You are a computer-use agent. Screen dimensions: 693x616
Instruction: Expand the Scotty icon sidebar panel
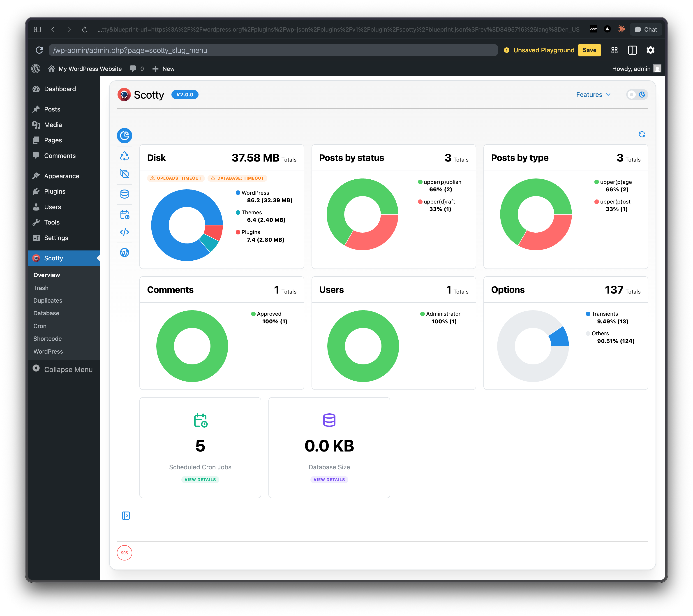pos(125,516)
